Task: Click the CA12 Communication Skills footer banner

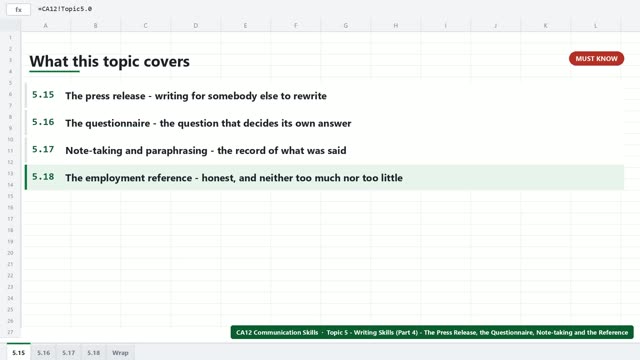Action: [x=432, y=332]
